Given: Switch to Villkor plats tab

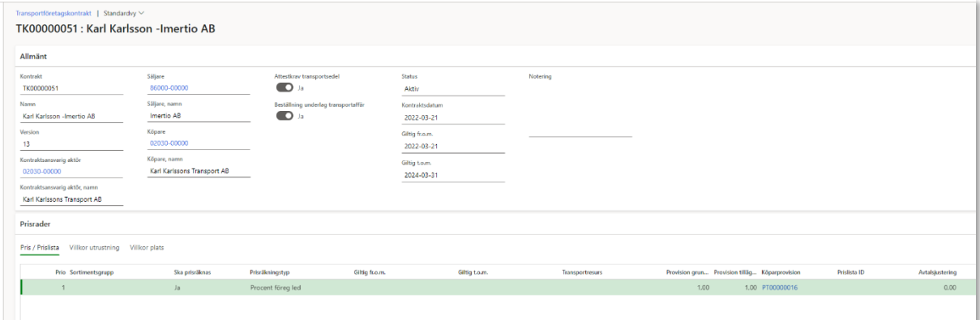Looking at the screenshot, I should 147,246.
